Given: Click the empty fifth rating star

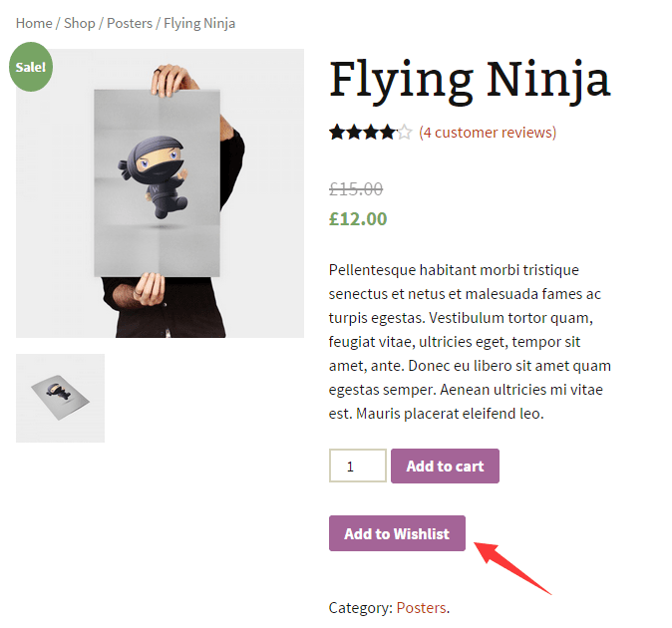Looking at the screenshot, I should tap(404, 132).
